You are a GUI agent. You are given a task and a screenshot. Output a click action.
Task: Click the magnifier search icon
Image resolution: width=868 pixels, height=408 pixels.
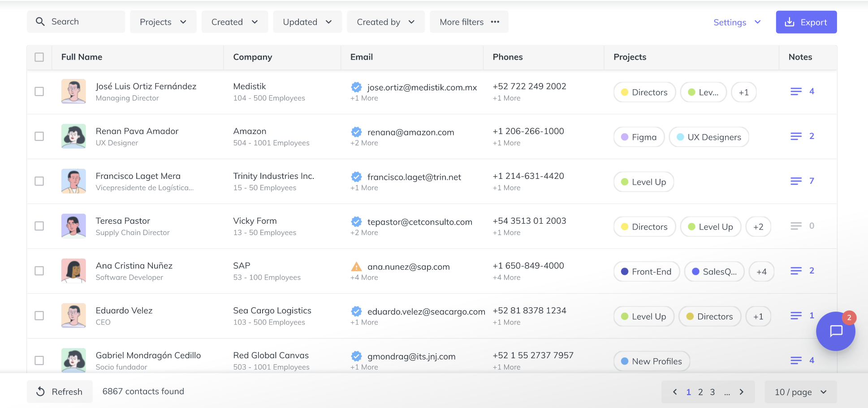(40, 22)
